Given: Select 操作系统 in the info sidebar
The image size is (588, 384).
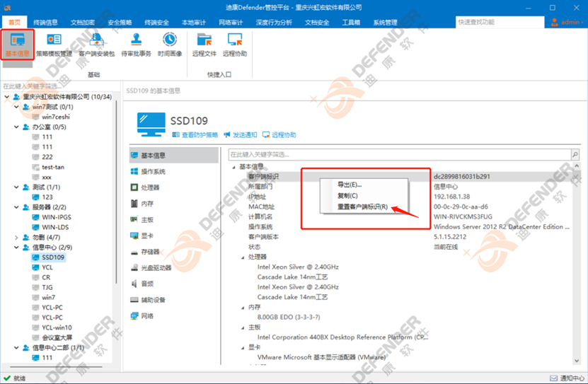Looking at the screenshot, I should tap(153, 172).
